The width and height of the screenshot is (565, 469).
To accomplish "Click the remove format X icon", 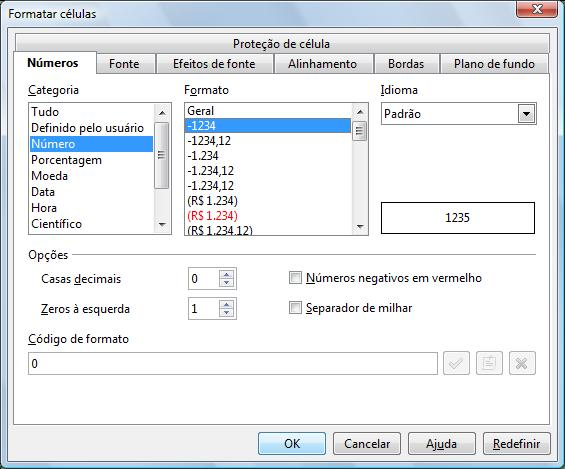I will (522, 363).
